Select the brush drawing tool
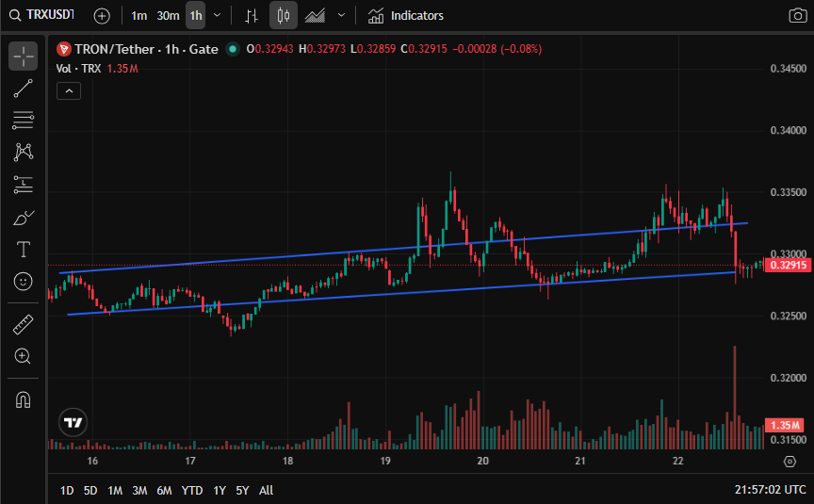814x504 pixels. pos(23,218)
